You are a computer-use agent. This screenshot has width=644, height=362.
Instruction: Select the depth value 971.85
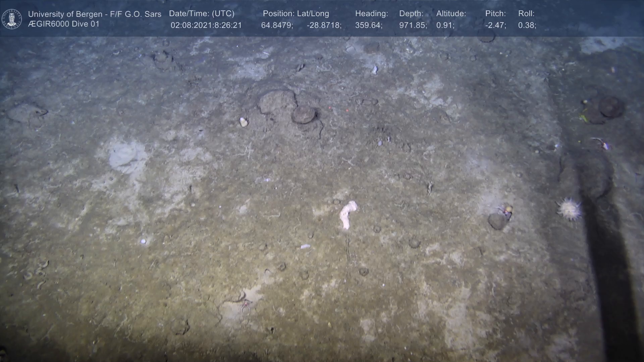(413, 25)
